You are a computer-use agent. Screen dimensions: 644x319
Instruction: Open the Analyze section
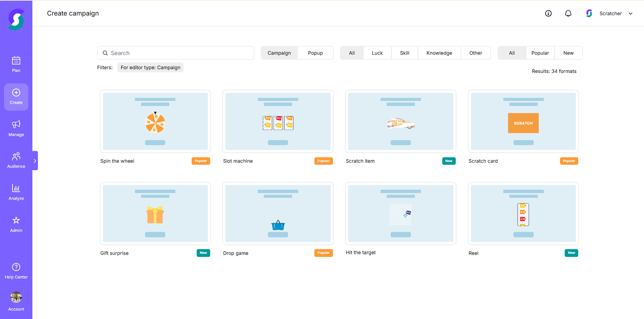[16, 192]
